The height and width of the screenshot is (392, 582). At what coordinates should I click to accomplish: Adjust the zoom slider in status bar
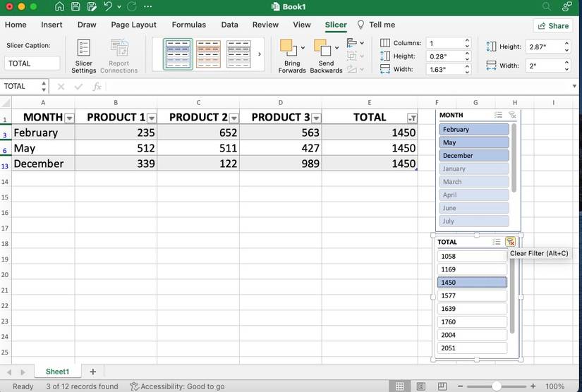coord(497,386)
